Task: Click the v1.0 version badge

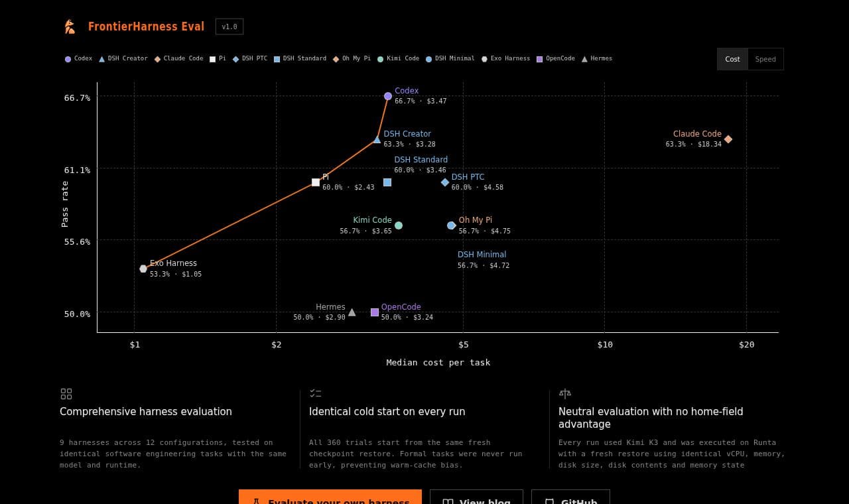Action: (229, 27)
